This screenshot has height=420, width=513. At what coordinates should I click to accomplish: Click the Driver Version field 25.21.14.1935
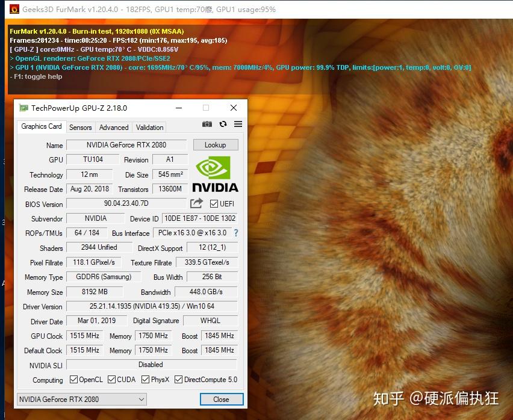click(x=152, y=306)
